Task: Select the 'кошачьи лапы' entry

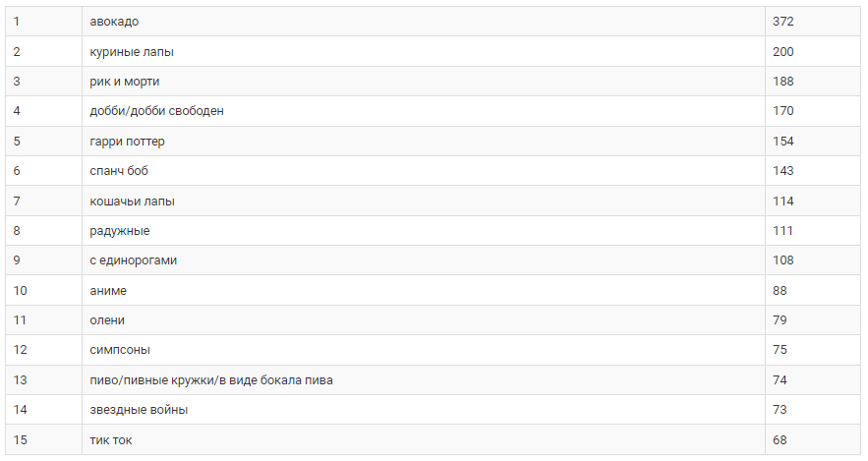Action: pos(133,202)
